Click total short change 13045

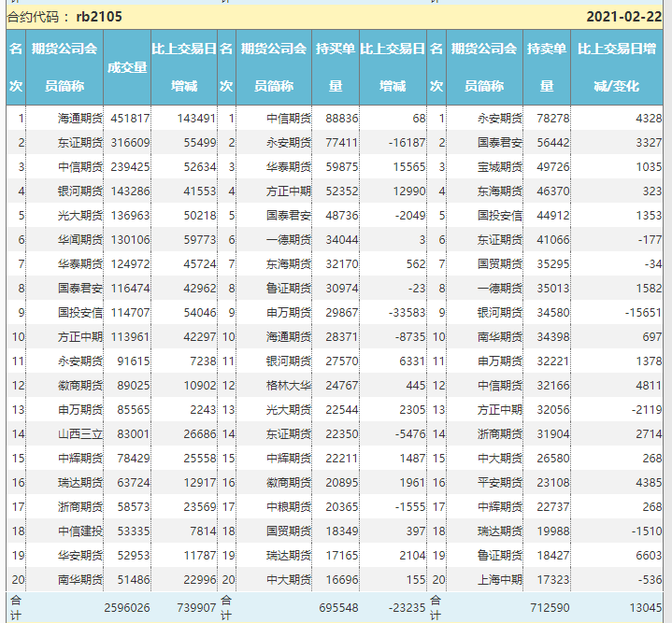[x=646, y=607]
